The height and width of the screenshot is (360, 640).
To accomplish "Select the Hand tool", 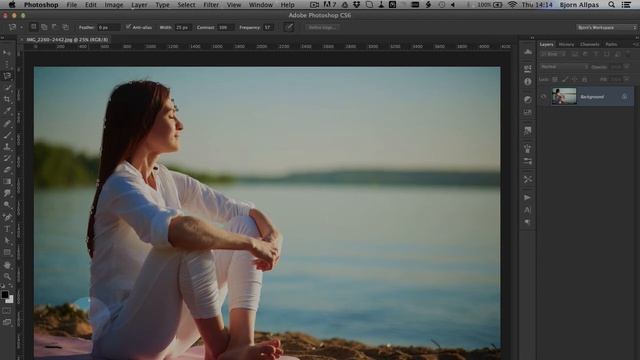I will click(x=7, y=265).
